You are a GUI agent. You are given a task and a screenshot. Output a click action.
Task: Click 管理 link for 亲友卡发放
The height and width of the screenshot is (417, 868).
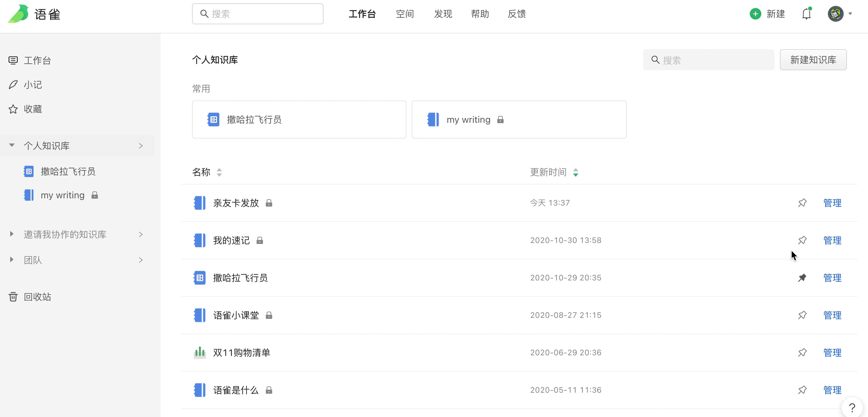tap(832, 203)
